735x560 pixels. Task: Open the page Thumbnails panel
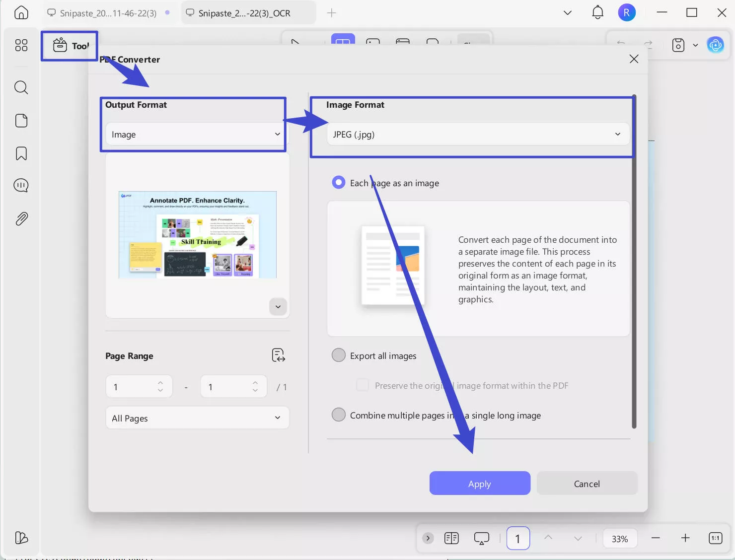click(21, 121)
